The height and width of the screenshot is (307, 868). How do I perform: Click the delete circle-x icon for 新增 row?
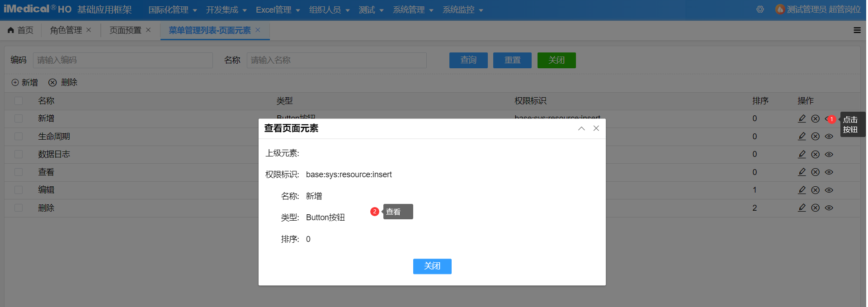coord(816,118)
